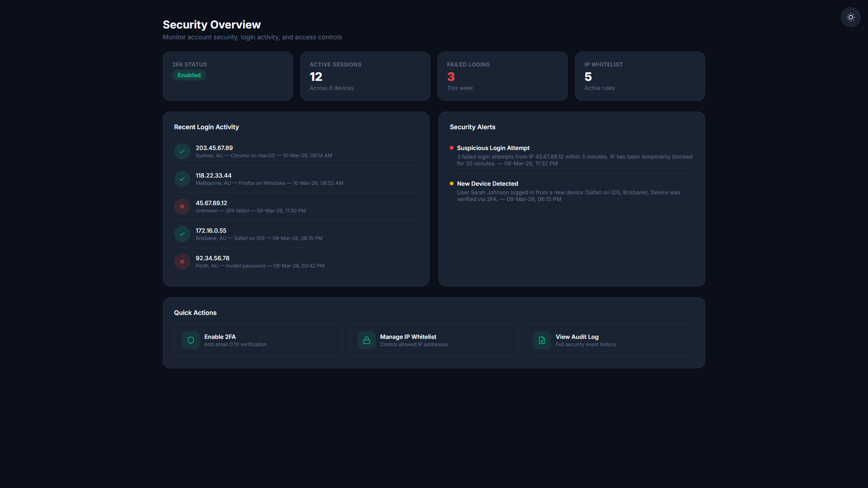Select IP address 118.22.33.44
This screenshot has width=868, height=488.
pos(213,175)
